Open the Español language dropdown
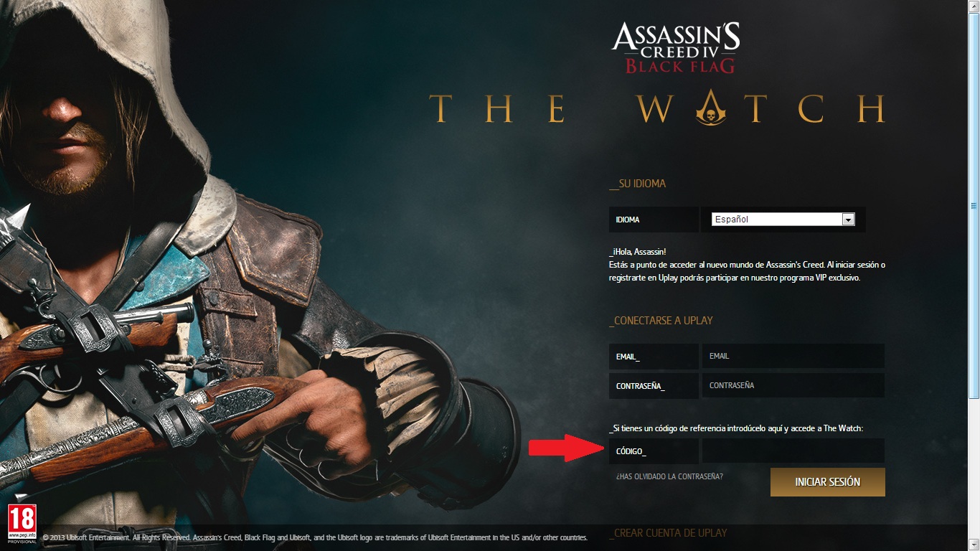980x551 pixels. click(783, 220)
